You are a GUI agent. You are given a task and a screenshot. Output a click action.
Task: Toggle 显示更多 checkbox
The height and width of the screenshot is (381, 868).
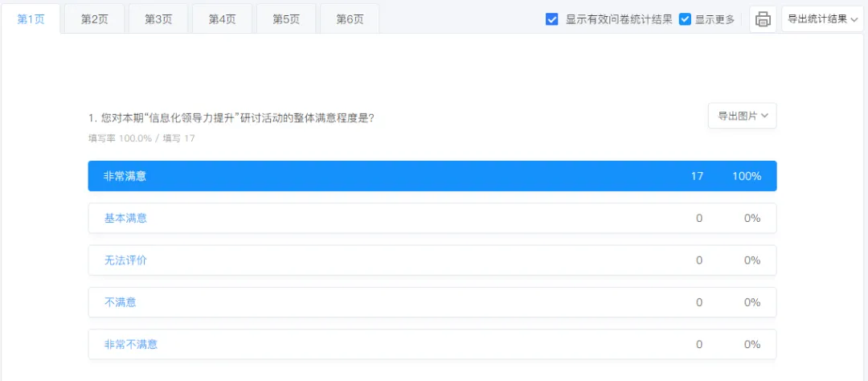tap(686, 19)
